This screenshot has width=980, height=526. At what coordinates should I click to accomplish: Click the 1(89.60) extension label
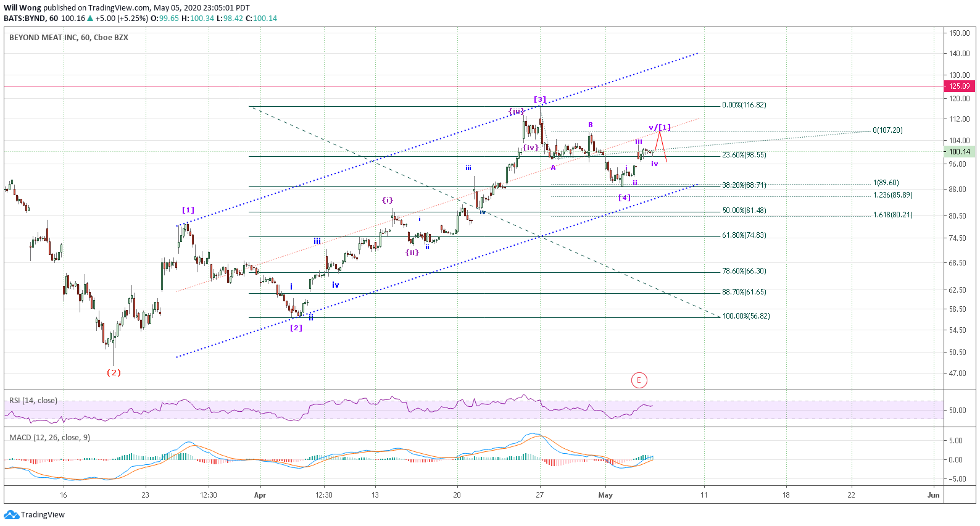coord(886,183)
